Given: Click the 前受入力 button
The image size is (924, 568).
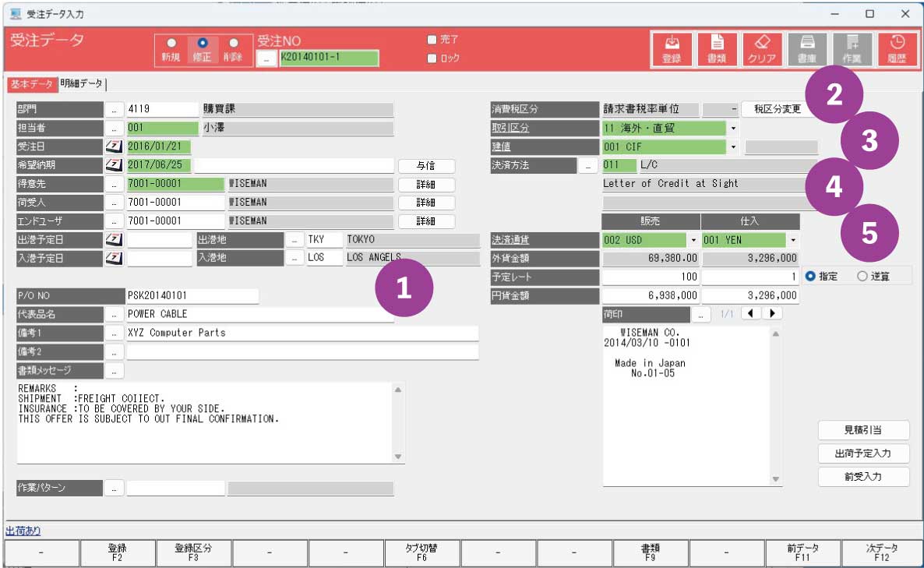Looking at the screenshot, I should 863,477.
